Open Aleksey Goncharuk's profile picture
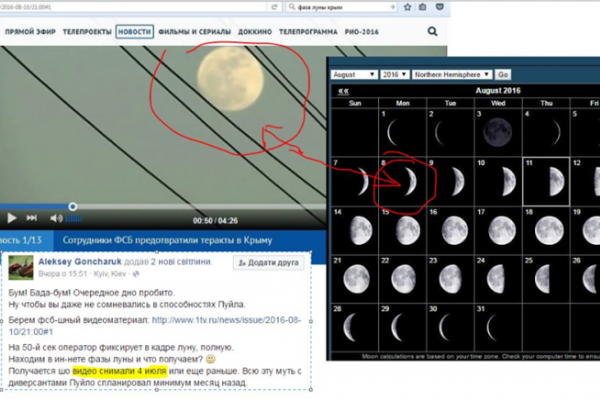This screenshot has height=400, width=600. [x=22, y=267]
